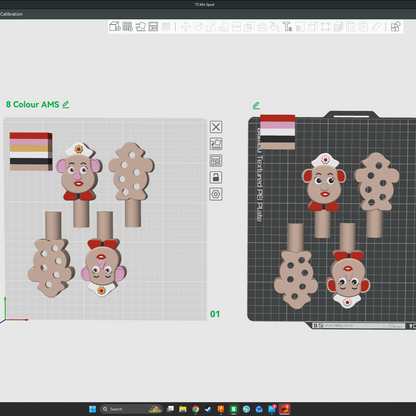Select the striped prime tower on plate 01

click(31, 152)
